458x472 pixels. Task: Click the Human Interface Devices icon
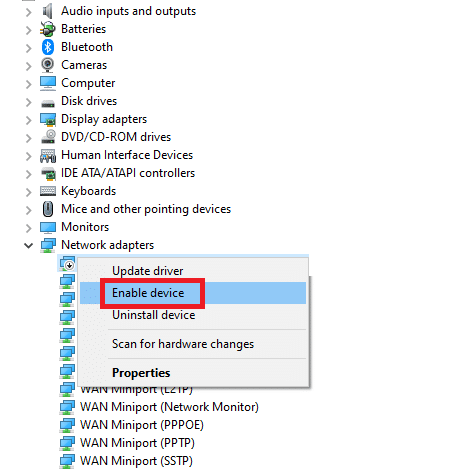(48, 155)
